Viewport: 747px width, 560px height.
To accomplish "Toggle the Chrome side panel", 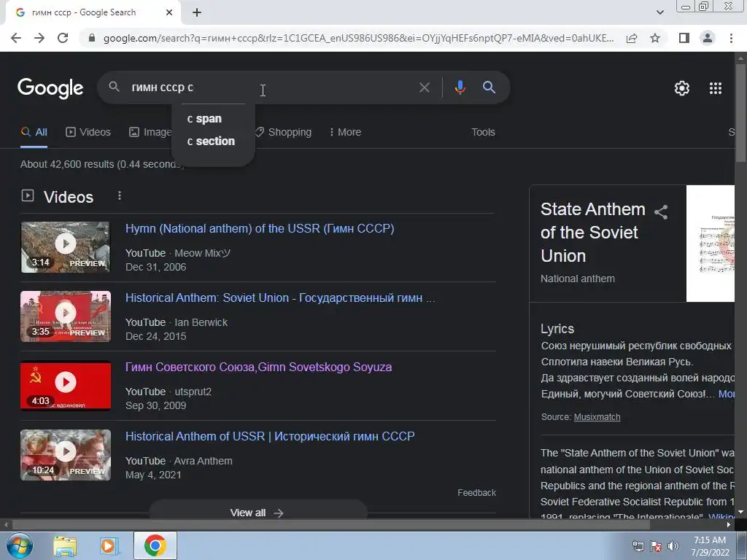I will tap(684, 38).
